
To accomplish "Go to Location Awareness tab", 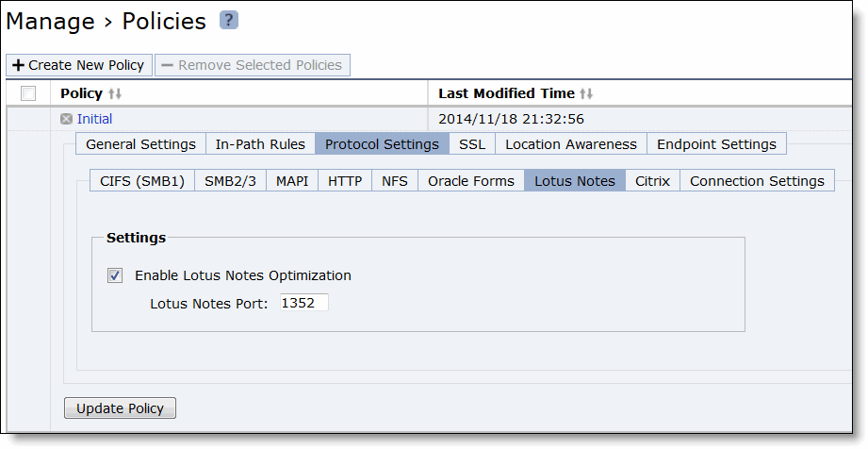I will [x=571, y=144].
